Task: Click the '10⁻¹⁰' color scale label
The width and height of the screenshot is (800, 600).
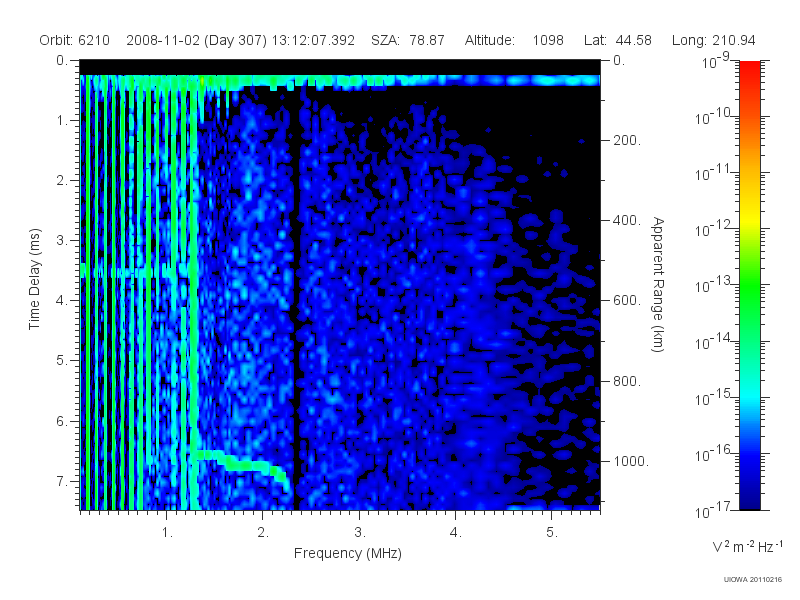Action: [x=713, y=116]
